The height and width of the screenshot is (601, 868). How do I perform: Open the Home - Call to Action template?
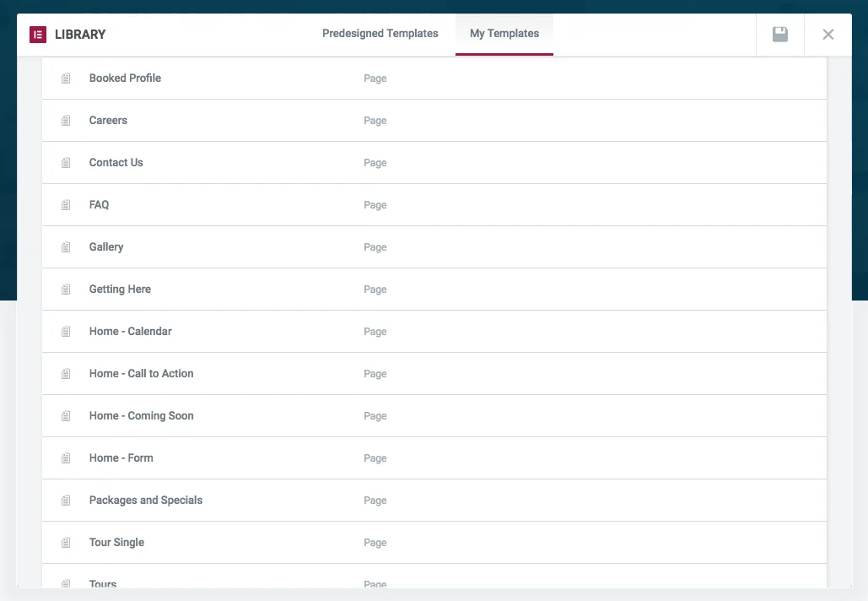[x=141, y=373]
